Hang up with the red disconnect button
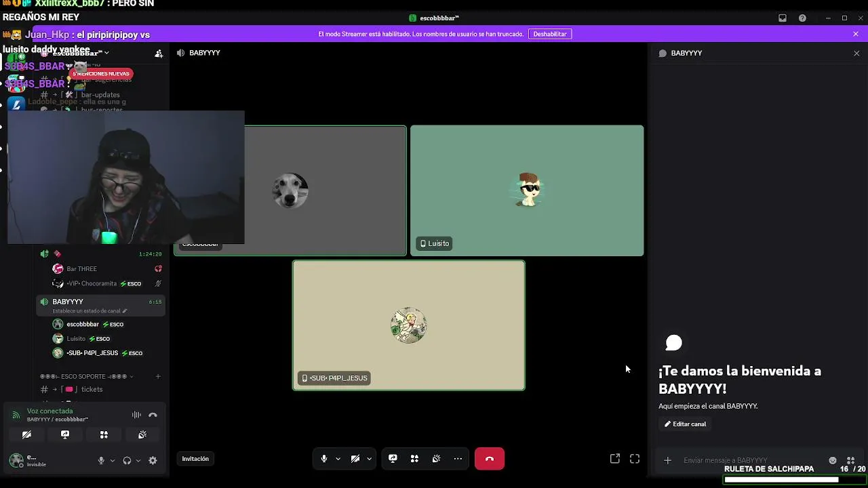Screen dimensions: 868x488 tap(490, 459)
